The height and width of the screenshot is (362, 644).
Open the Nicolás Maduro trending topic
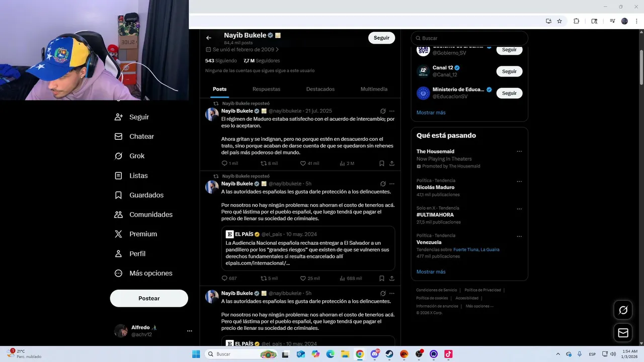[435, 188]
